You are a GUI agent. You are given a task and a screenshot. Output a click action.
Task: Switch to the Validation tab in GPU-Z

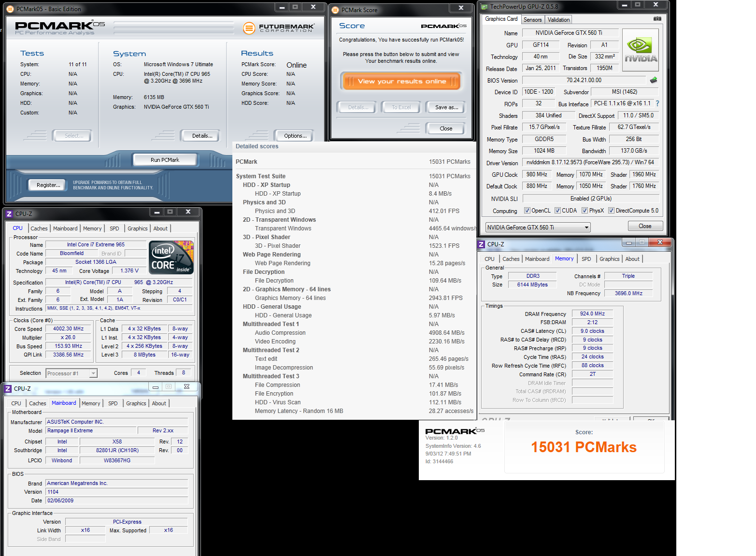(x=558, y=20)
